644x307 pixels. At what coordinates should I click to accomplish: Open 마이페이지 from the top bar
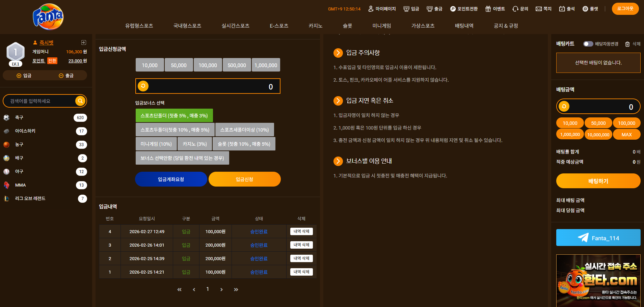(382, 9)
